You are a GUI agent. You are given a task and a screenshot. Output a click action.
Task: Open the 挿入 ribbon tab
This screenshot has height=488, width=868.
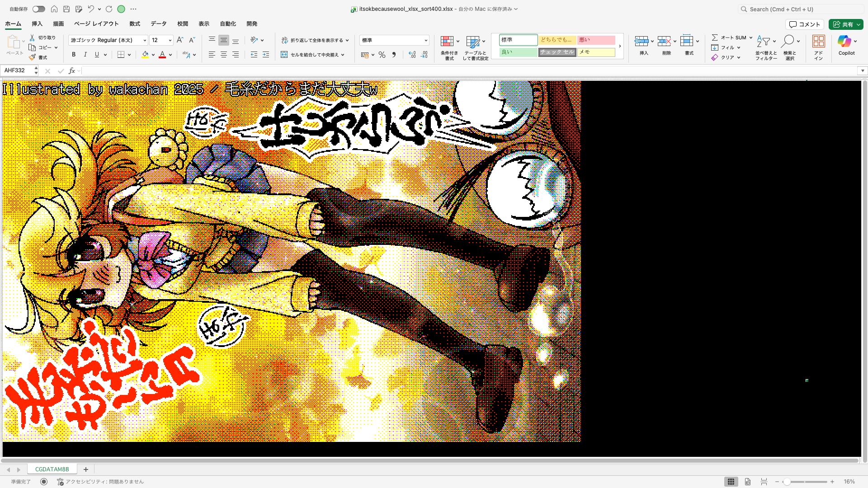(x=37, y=24)
